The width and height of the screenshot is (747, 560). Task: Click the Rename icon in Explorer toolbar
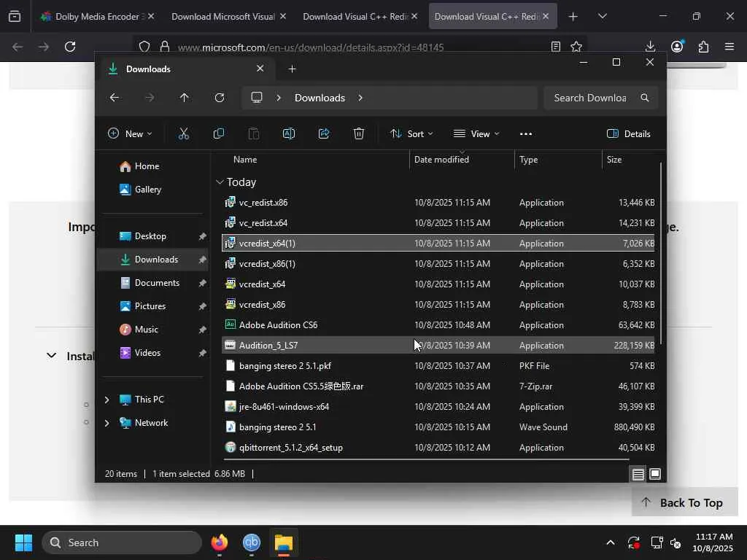tap(289, 134)
